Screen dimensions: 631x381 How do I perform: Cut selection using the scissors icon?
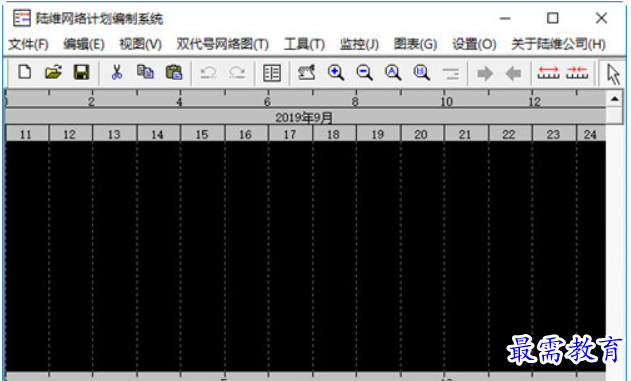click(x=117, y=73)
